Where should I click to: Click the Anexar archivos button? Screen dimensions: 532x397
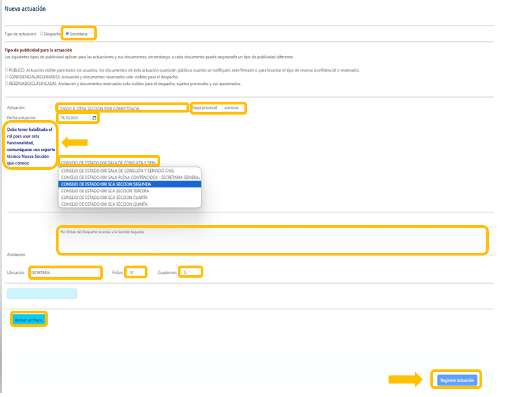pyautogui.click(x=29, y=319)
